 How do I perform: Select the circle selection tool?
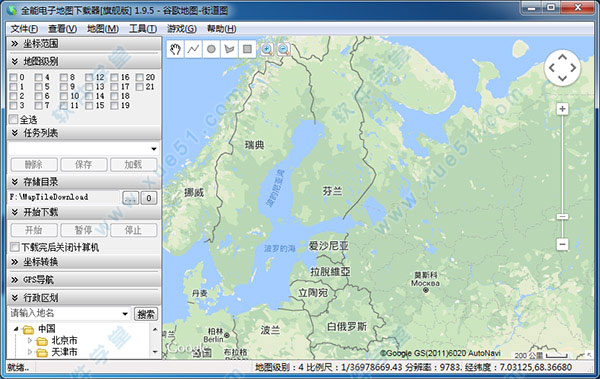pos(211,49)
